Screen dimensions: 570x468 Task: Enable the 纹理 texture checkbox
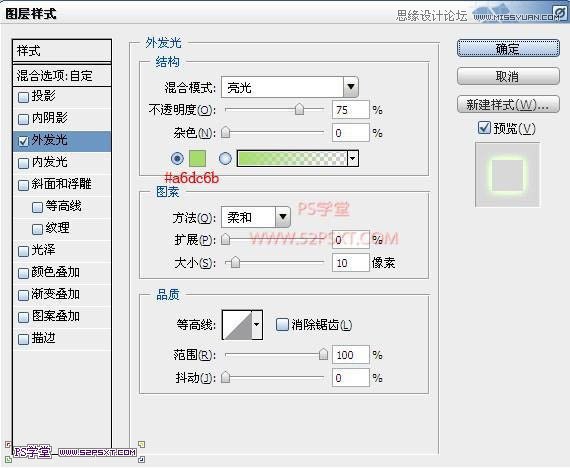37,229
